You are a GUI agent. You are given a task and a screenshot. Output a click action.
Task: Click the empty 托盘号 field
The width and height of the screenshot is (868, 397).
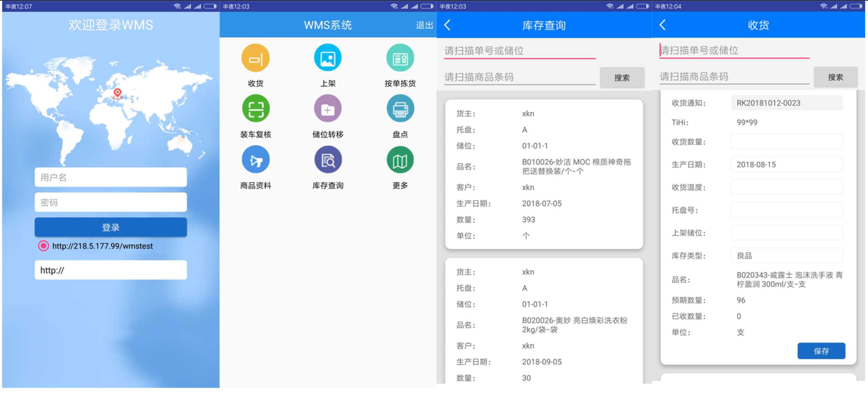point(787,210)
